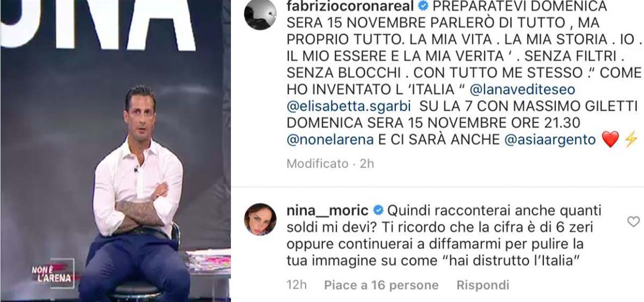This screenshot has height=302, width=644.
Task: View who liked via Piace a 16 persone
Action: coord(381,285)
